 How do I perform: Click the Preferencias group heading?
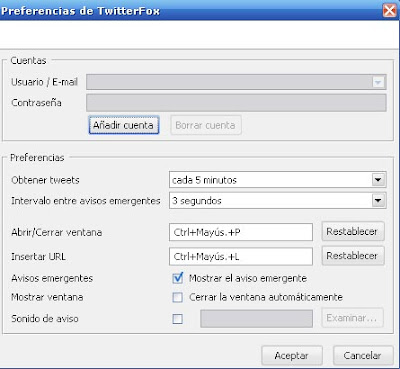(37, 158)
